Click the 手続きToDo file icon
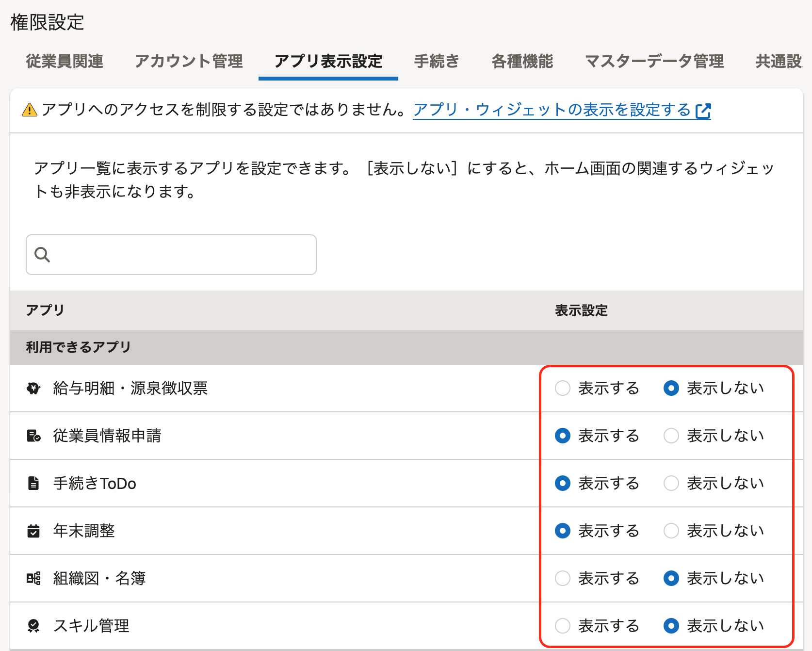Image resolution: width=812 pixels, height=651 pixels. [33, 483]
